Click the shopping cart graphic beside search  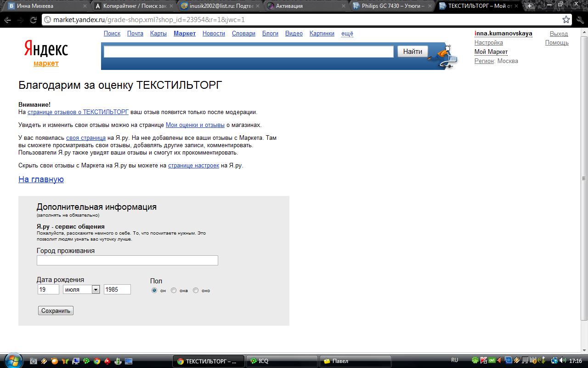click(x=445, y=56)
